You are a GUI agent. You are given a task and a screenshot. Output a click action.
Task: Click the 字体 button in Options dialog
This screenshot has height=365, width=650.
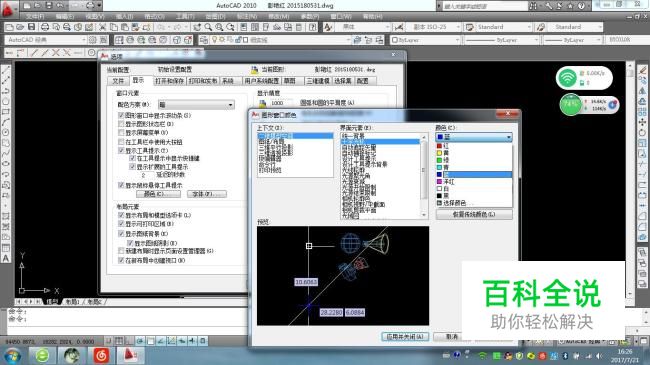pos(207,194)
